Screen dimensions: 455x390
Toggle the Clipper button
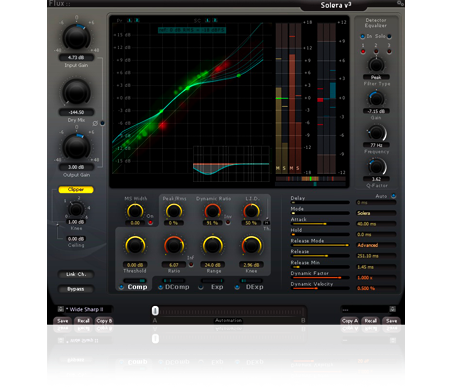[x=76, y=189]
